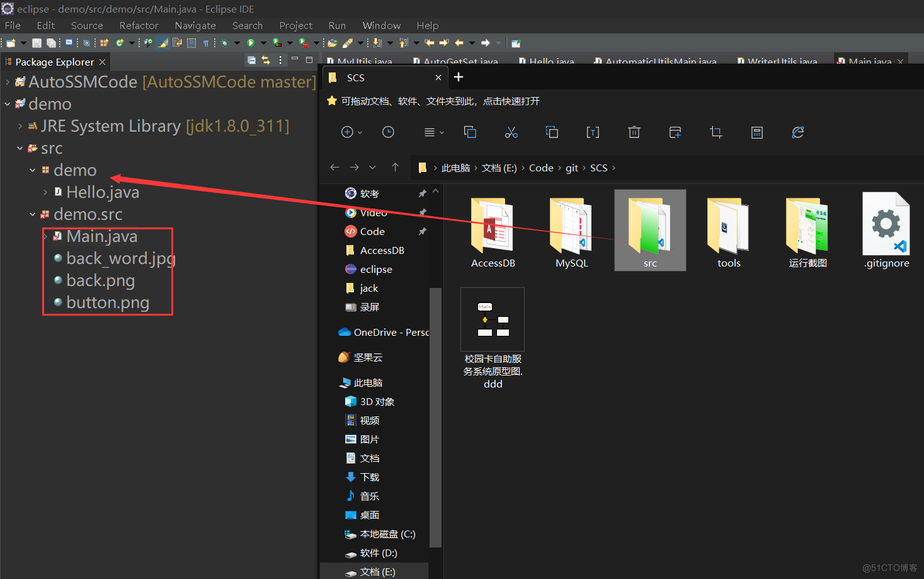Click the Open Type toolbar icon
The height and width of the screenshot is (579, 924).
pyautogui.click(x=148, y=43)
